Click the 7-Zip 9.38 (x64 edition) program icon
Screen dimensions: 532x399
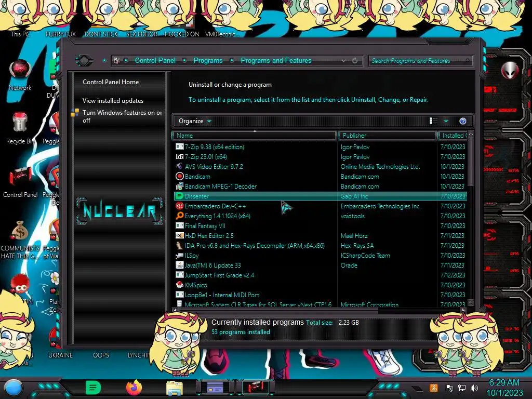(179, 147)
